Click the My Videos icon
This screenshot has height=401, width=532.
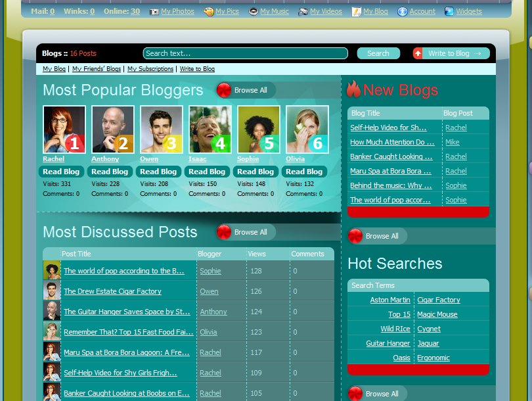tap(303, 11)
